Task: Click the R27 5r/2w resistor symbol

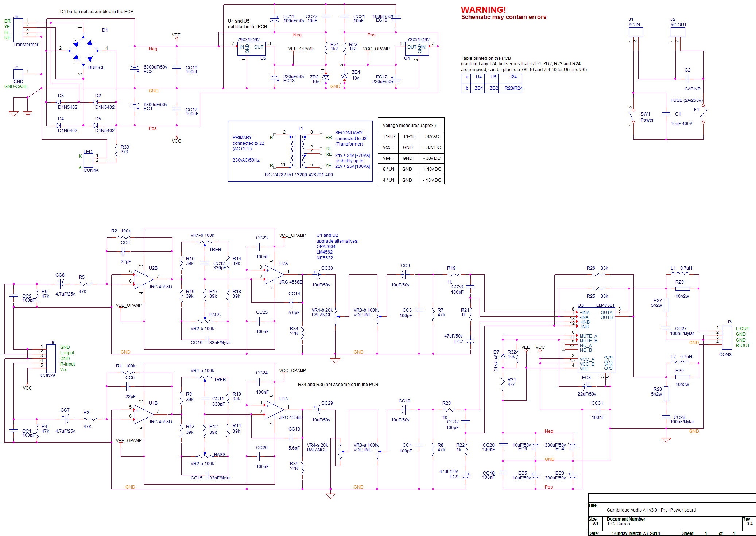Action: coord(666,305)
